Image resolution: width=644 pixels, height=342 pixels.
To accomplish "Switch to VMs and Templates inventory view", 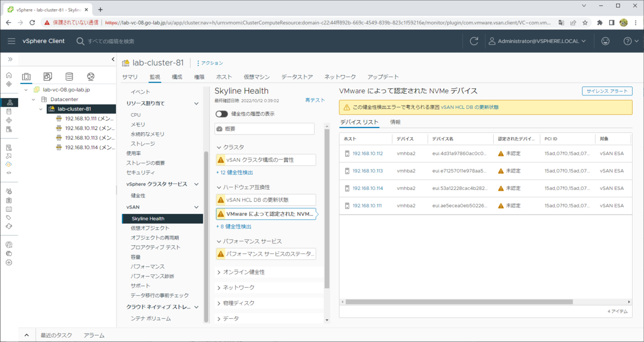I will pos(48,77).
